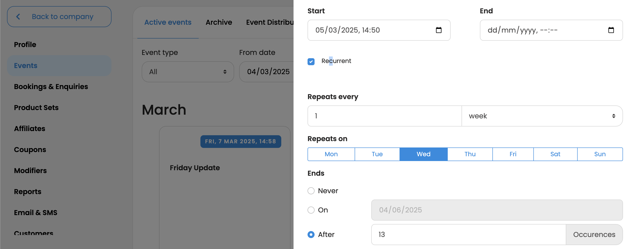Open the End date calendar picker icon
The height and width of the screenshot is (249, 644).
(611, 30)
